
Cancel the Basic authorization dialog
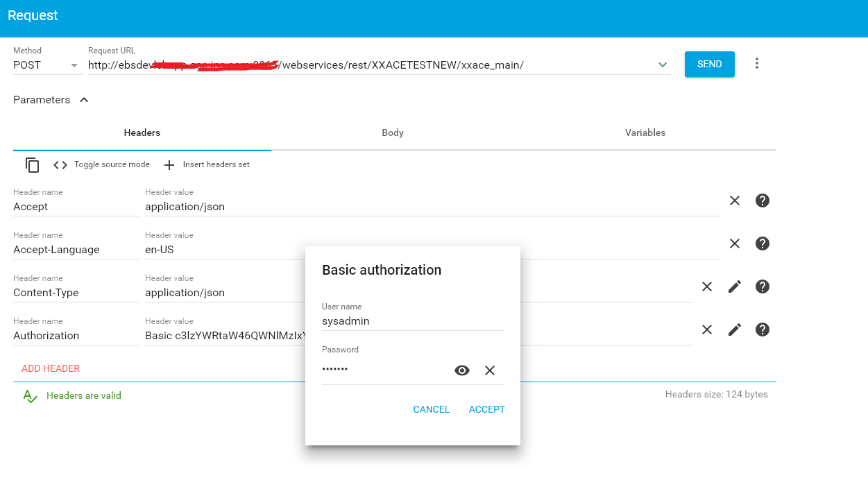[x=431, y=409]
